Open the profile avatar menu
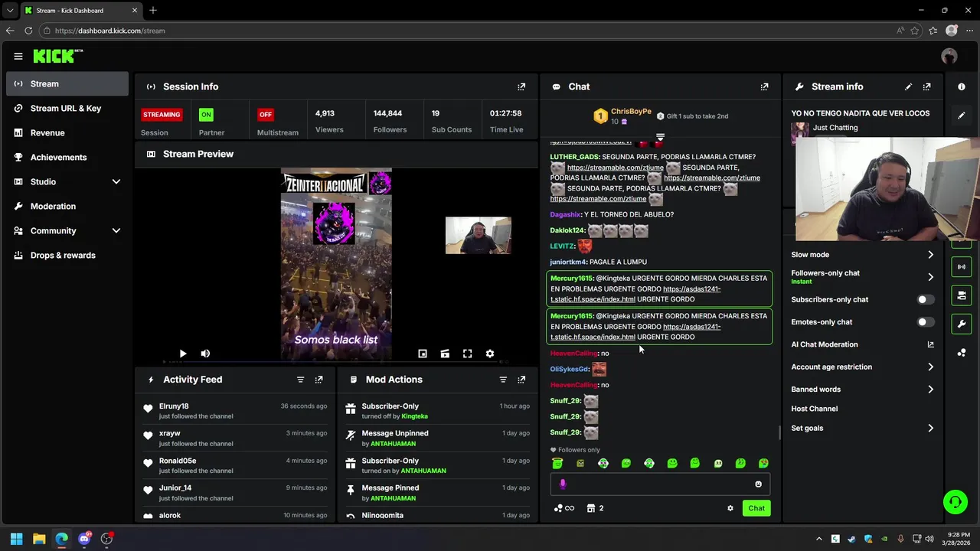Image resolution: width=980 pixels, height=551 pixels. pyautogui.click(x=949, y=56)
